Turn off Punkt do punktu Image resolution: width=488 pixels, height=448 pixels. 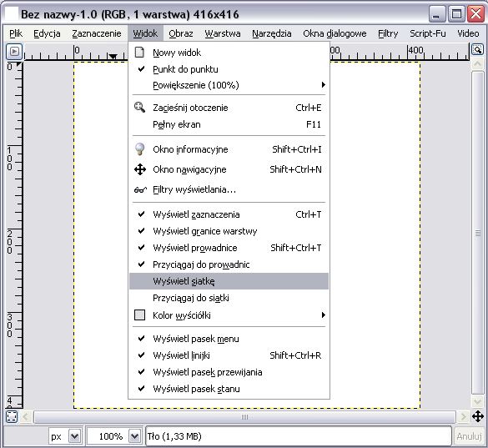[229, 69]
